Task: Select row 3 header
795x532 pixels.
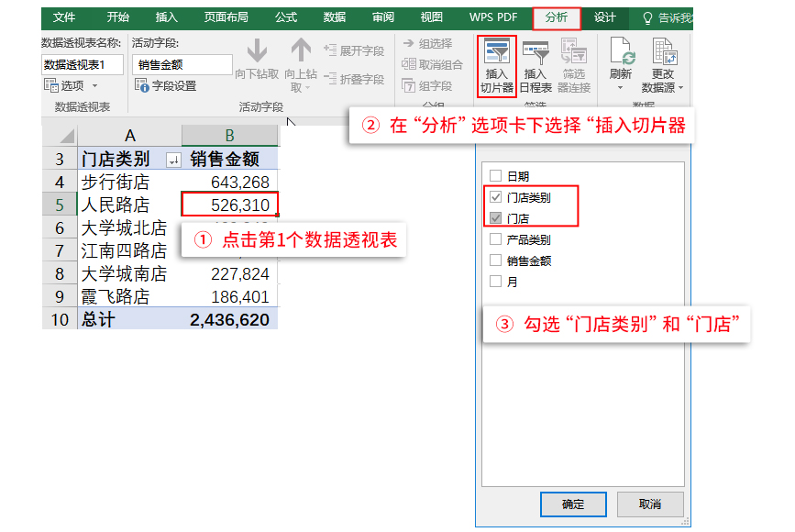Action: click(x=60, y=159)
